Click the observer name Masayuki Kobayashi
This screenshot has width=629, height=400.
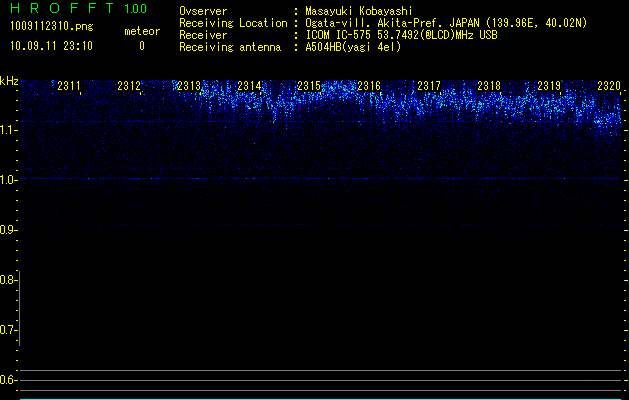pyautogui.click(x=359, y=11)
